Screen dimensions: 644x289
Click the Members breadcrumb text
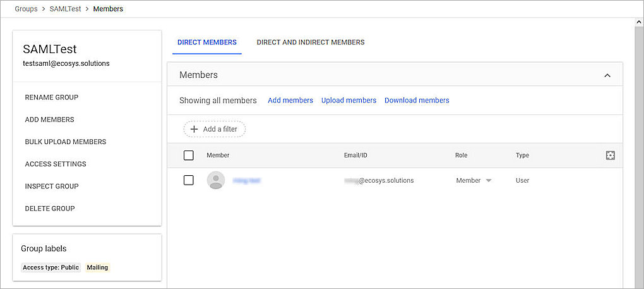pyautogui.click(x=108, y=9)
